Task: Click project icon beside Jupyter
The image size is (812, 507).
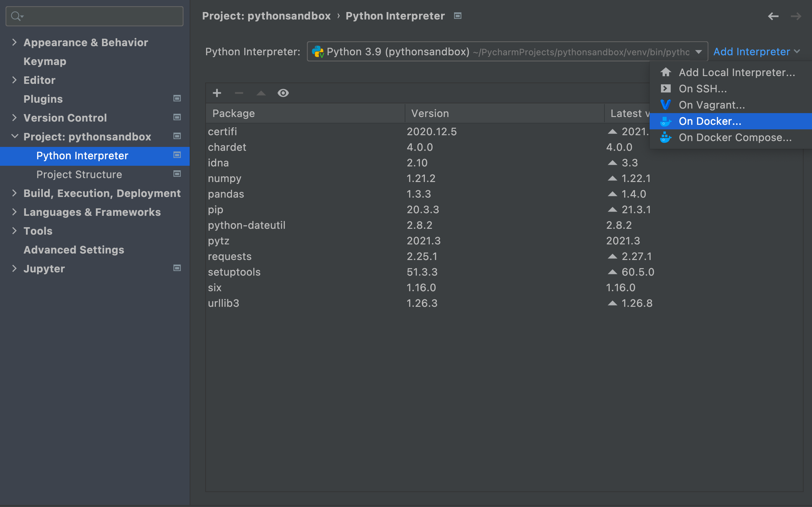Action: click(177, 268)
